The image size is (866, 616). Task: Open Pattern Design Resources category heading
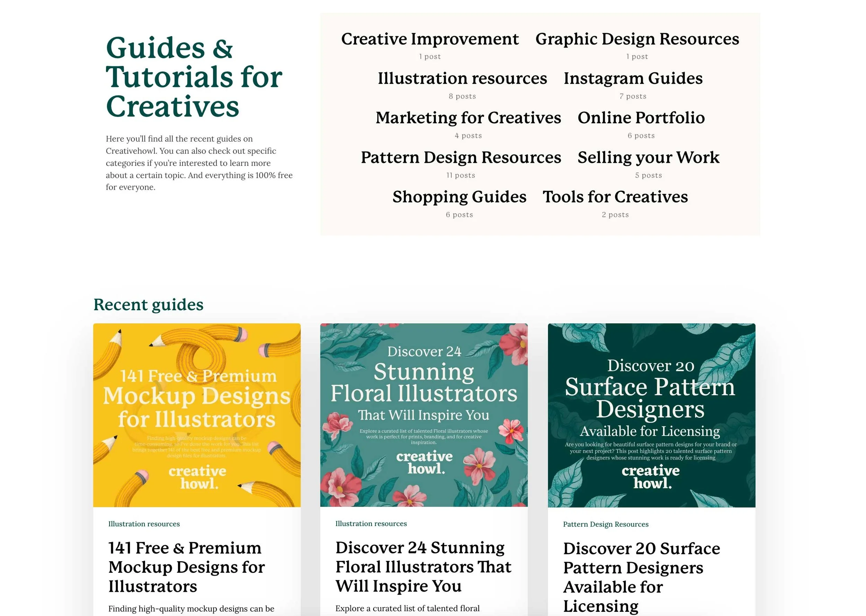pos(461,158)
